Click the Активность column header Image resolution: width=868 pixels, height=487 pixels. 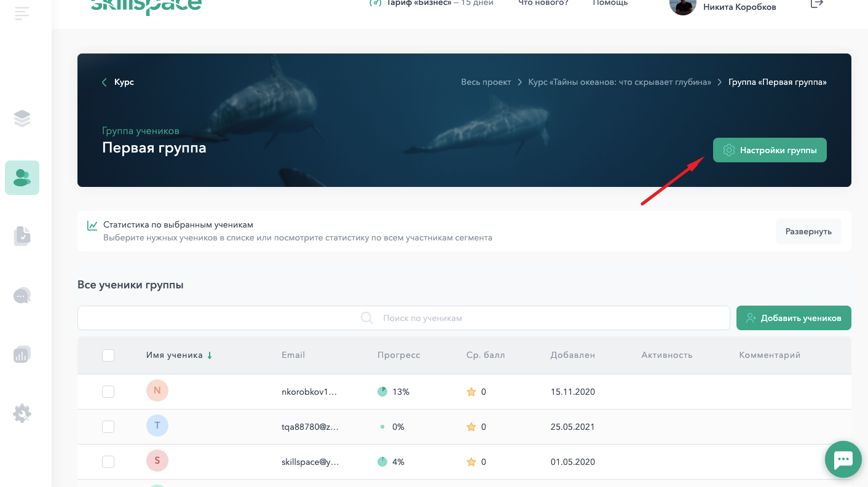pyautogui.click(x=667, y=355)
